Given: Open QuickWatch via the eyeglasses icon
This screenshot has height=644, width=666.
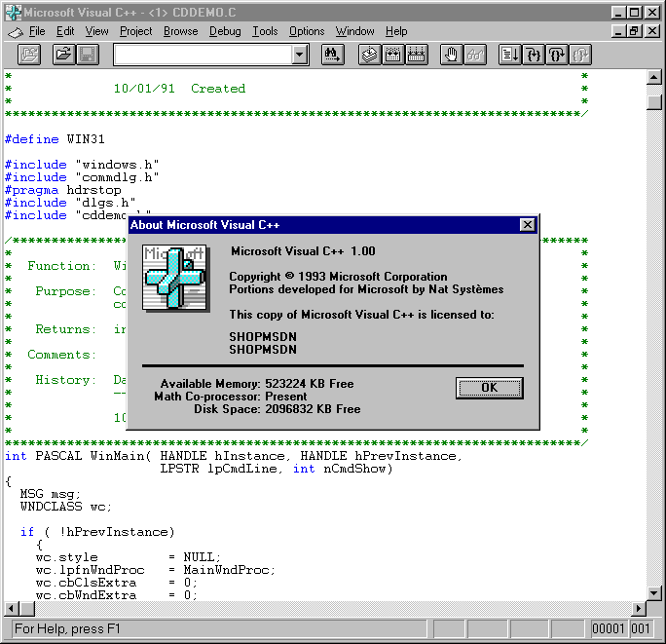Looking at the screenshot, I should click(475, 55).
